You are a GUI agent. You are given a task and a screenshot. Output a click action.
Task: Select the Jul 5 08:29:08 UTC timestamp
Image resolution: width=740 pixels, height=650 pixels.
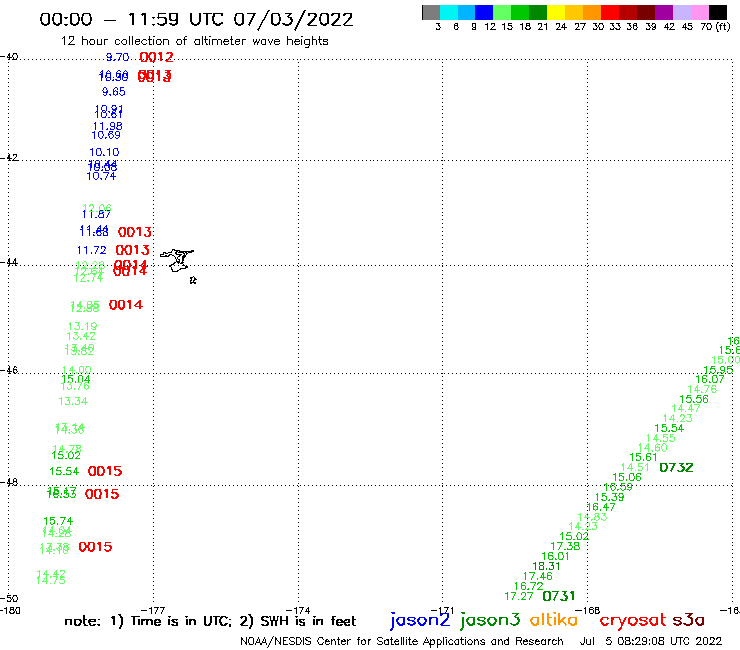[651, 641]
